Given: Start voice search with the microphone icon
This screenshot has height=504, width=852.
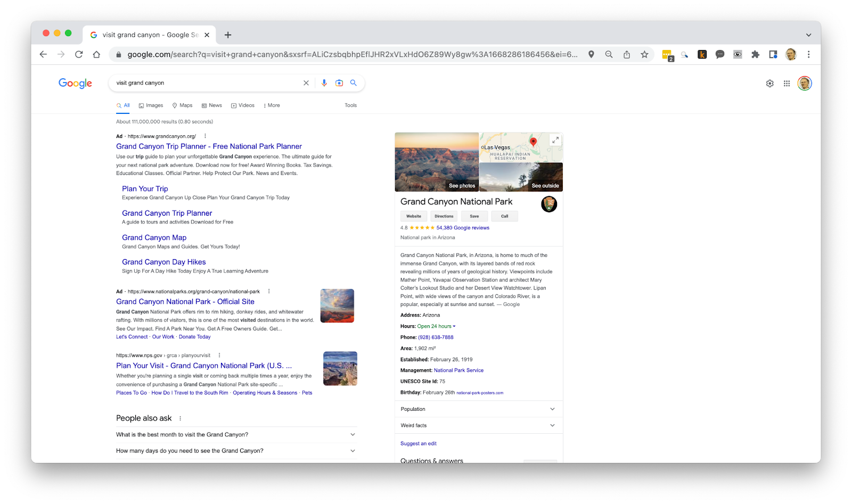Looking at the screenshot, I should [324, 83].
